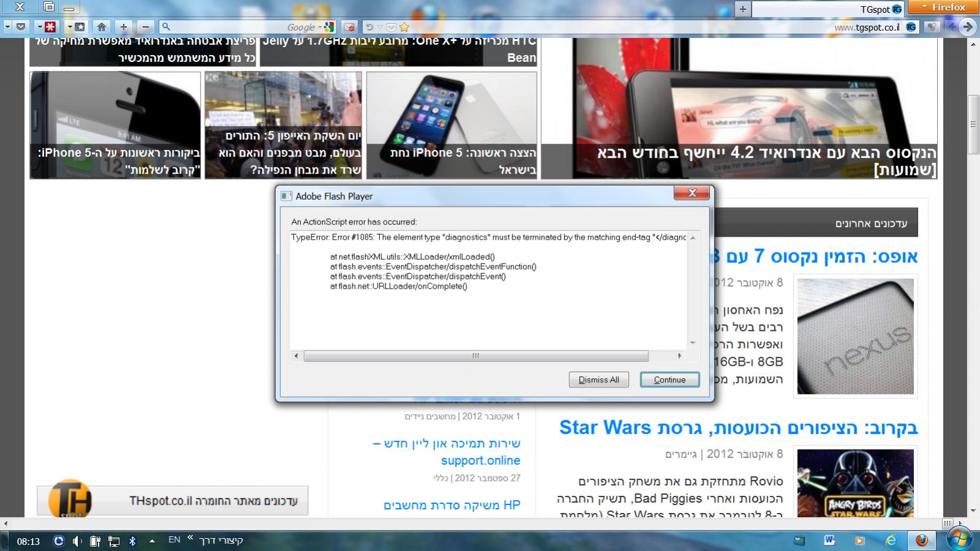
Task: Expand the bookmarks menu dropdown arrow
Action: pyautogui.click(x=69, y=27)
